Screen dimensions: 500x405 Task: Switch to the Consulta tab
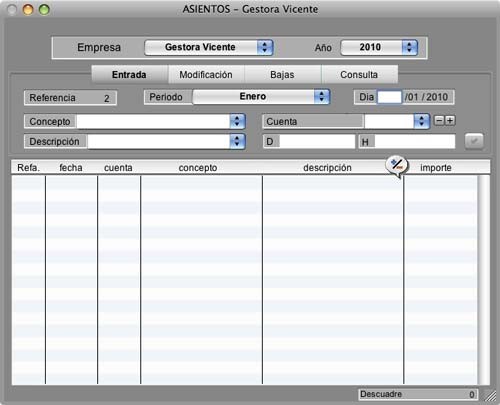[359, 75]
